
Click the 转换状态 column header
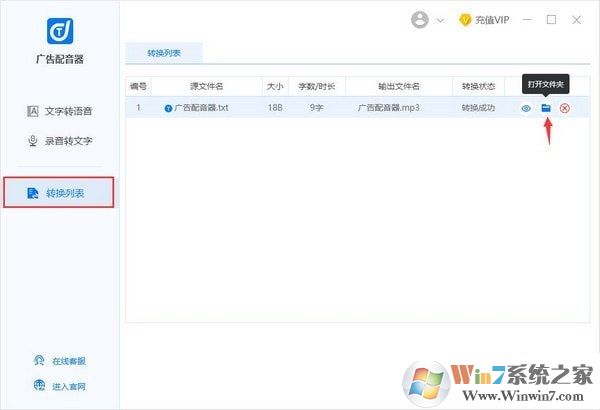[478, 87]
